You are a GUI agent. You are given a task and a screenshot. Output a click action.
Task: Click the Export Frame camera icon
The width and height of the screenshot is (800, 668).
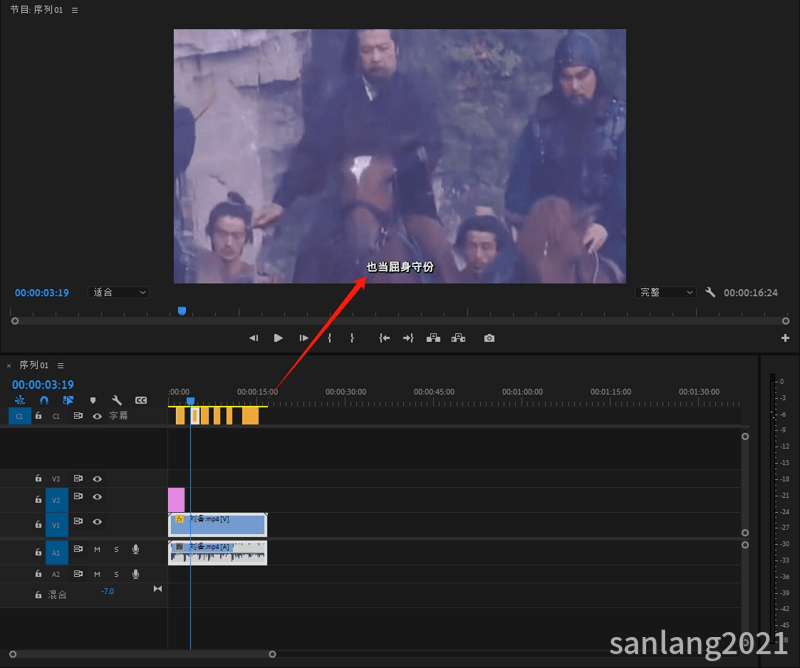(x=489, y=338)
